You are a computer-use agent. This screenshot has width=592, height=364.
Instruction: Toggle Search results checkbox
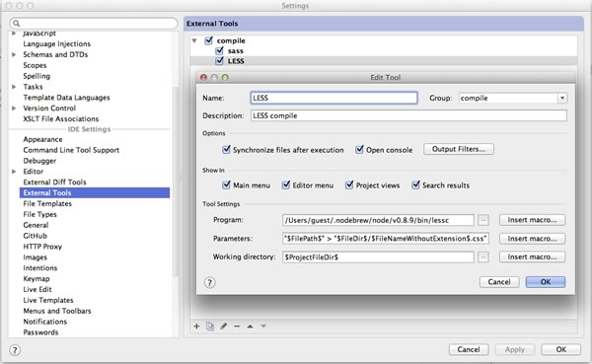415,185
